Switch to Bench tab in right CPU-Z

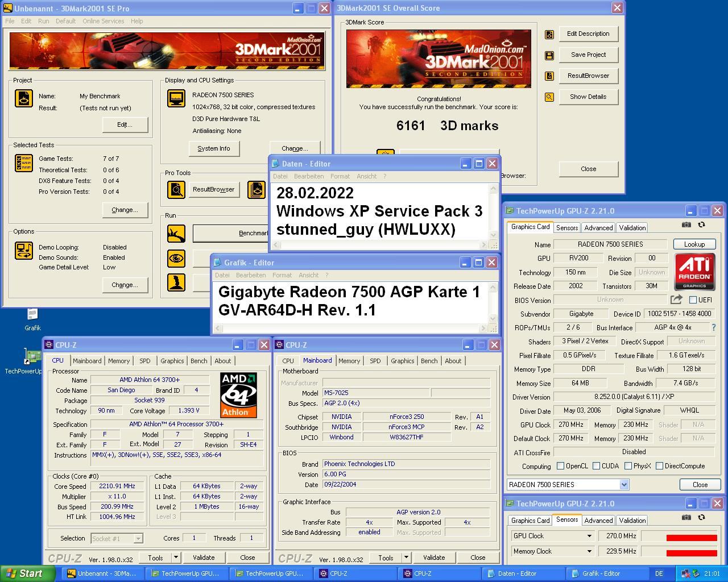[x=429, y=361]
